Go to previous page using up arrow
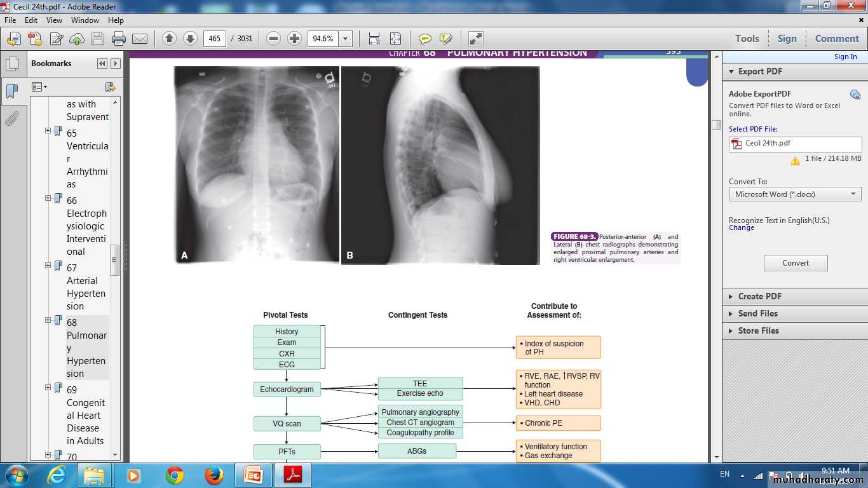Image resolution: width=868 pixels, height=488 pixels. pyautogui.click(x=169, y=39)
